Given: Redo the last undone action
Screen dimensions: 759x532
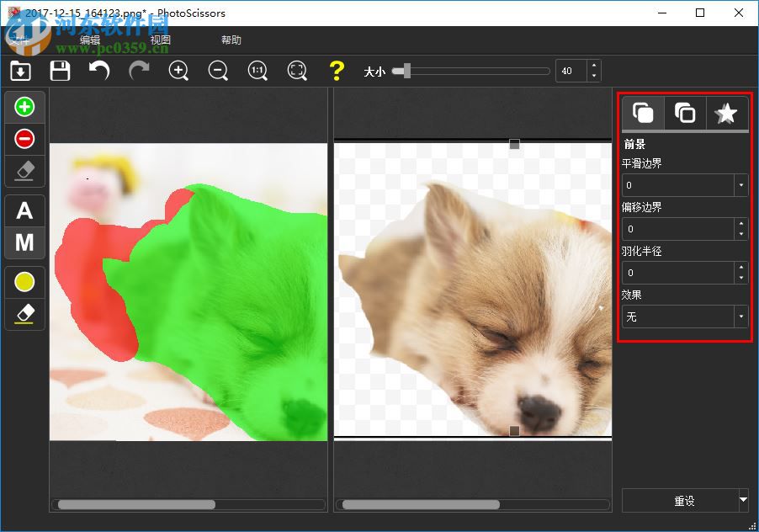Looking at the screenshot, I should coord(138,71).
